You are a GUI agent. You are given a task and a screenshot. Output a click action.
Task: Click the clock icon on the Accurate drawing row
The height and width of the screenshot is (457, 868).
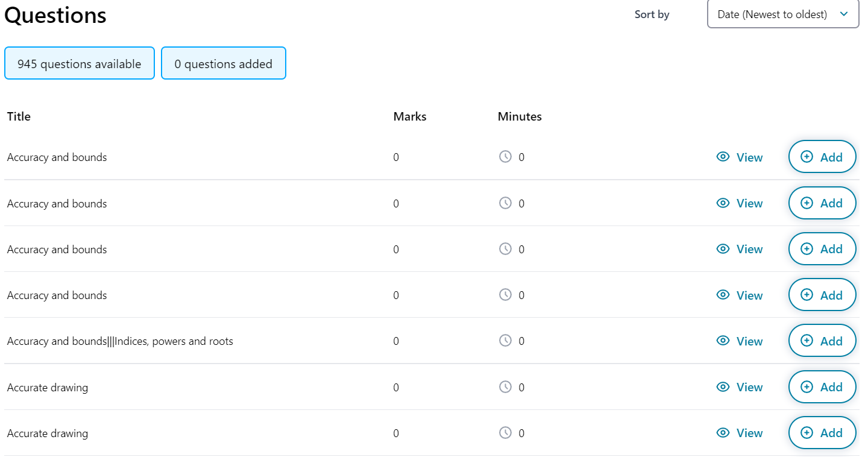click(505, 386)
